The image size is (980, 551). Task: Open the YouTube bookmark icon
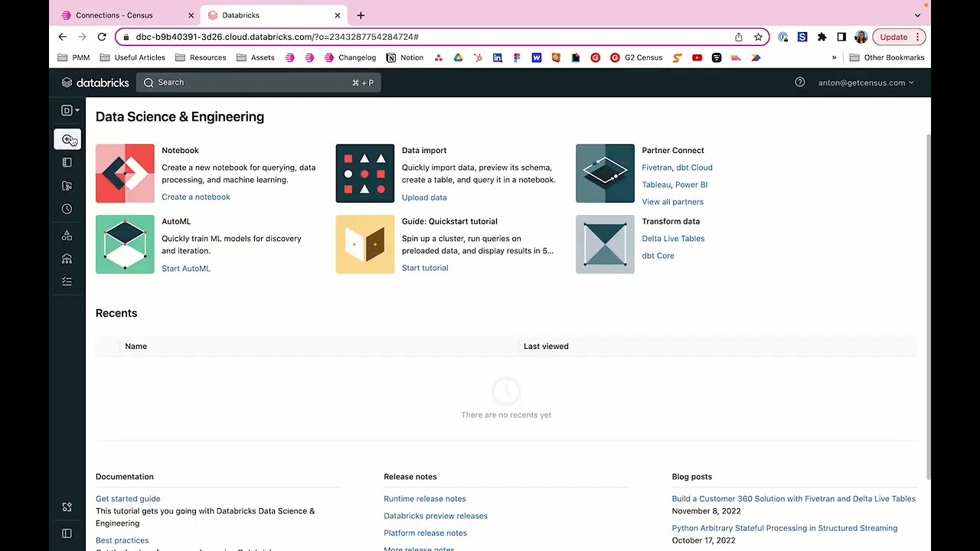coord(697,57)
